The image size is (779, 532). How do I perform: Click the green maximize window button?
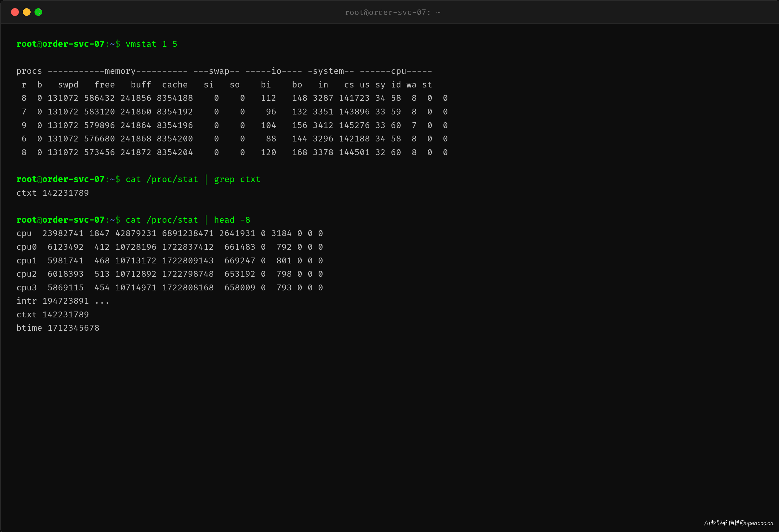coord(39,12)
